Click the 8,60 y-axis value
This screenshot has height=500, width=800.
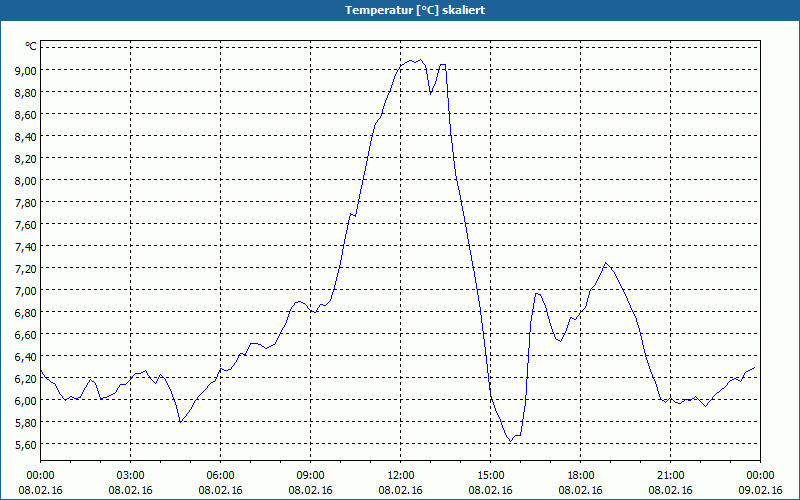pos(26,115)
